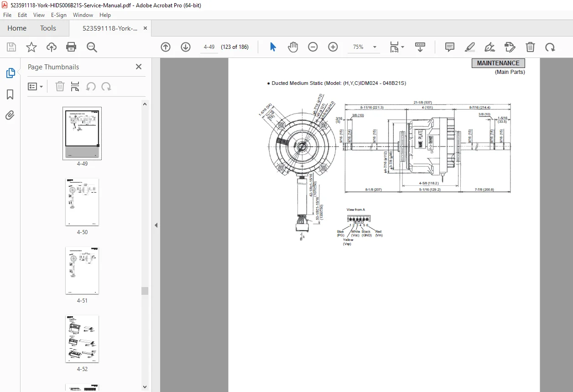Screen dimensions: 573x392
Task: Open the sign document tool
Action: point(490,47)
